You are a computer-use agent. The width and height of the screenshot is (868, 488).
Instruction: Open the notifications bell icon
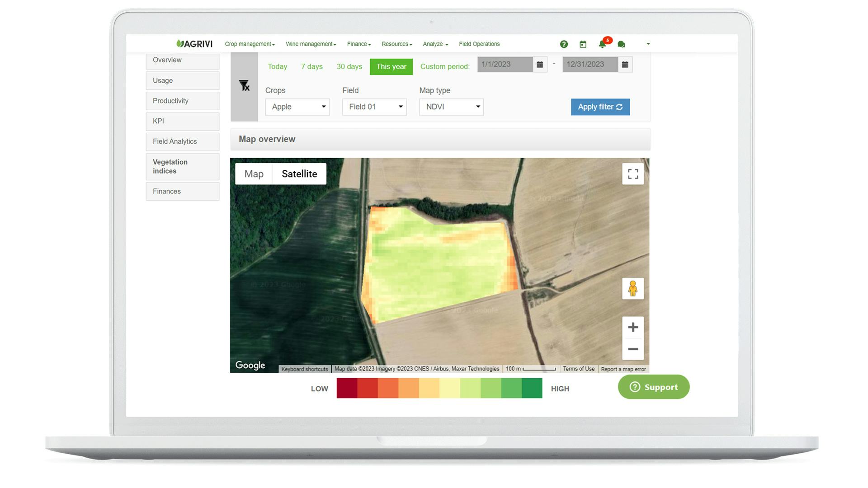point(602,44)
